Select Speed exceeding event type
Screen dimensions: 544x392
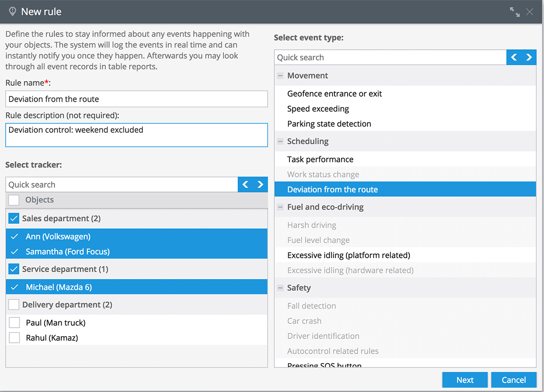tap(318, 109)
